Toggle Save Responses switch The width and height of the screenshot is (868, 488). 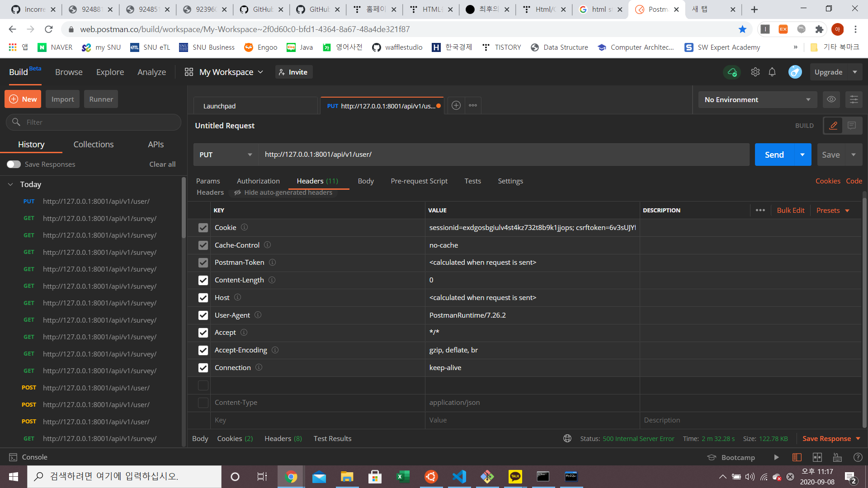coord(14,164)
